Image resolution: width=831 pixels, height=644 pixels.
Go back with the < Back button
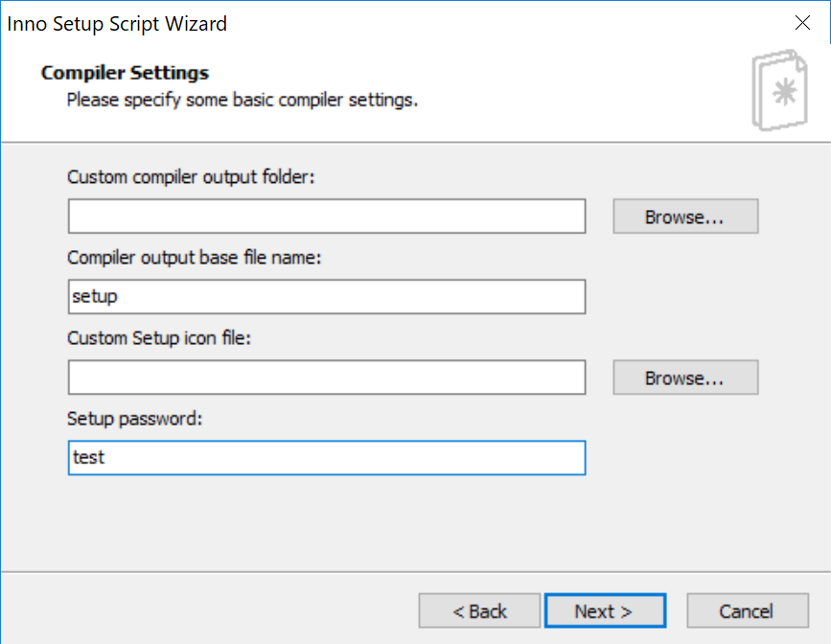(x=479, y=610)
